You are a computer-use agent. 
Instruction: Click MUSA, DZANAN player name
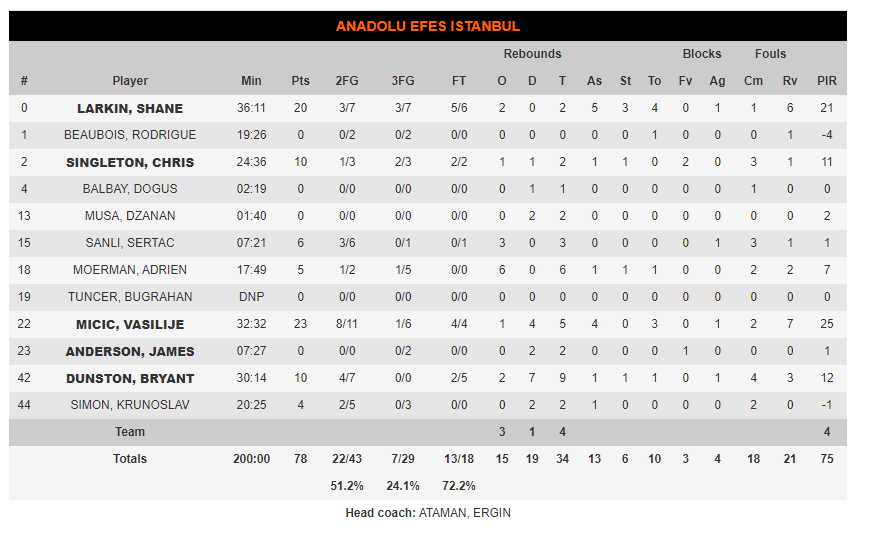tap(130, 216)
